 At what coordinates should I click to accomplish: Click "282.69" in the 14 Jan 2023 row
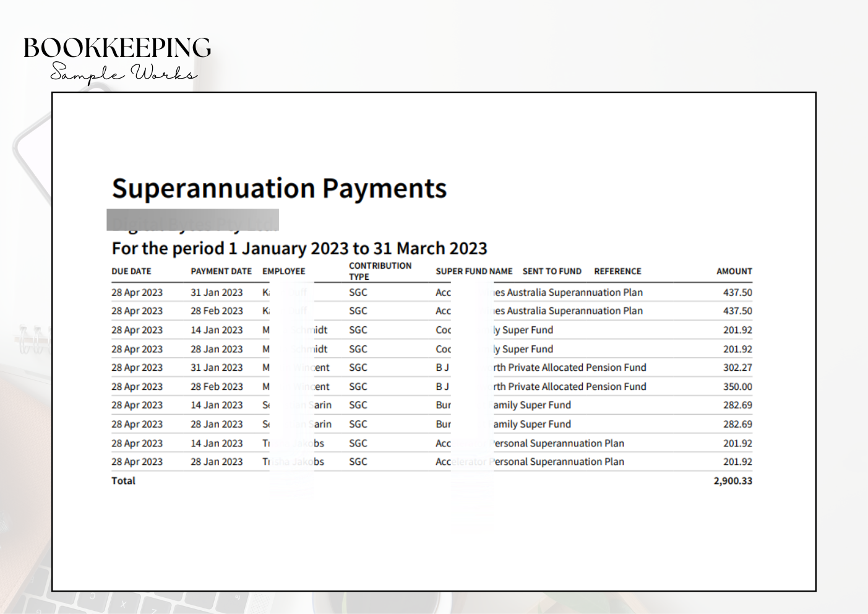coord(738,405)
